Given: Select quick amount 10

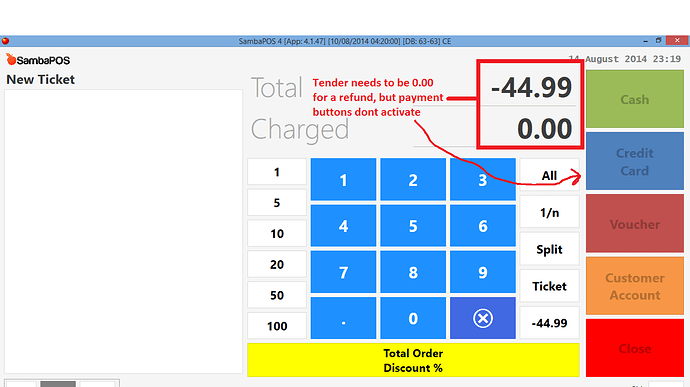Looking at the screenshot, I should pyautogui.click(x=277, y=233).
